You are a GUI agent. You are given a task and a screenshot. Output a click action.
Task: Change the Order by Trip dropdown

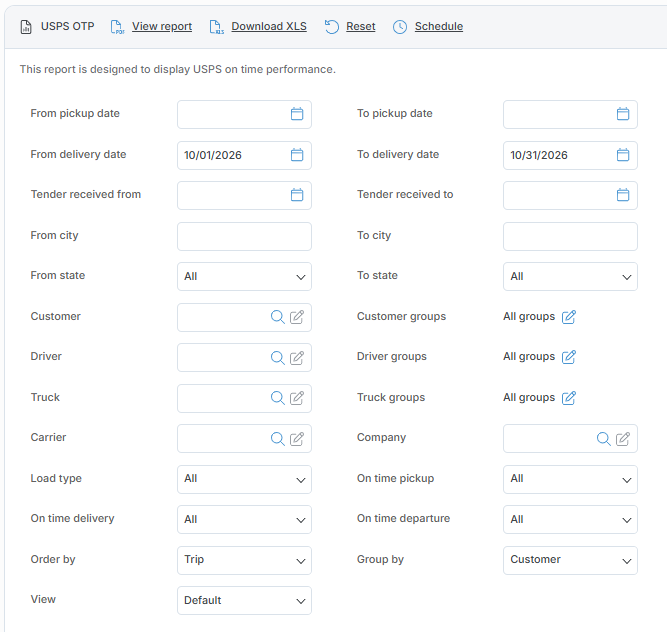[244, 560]
